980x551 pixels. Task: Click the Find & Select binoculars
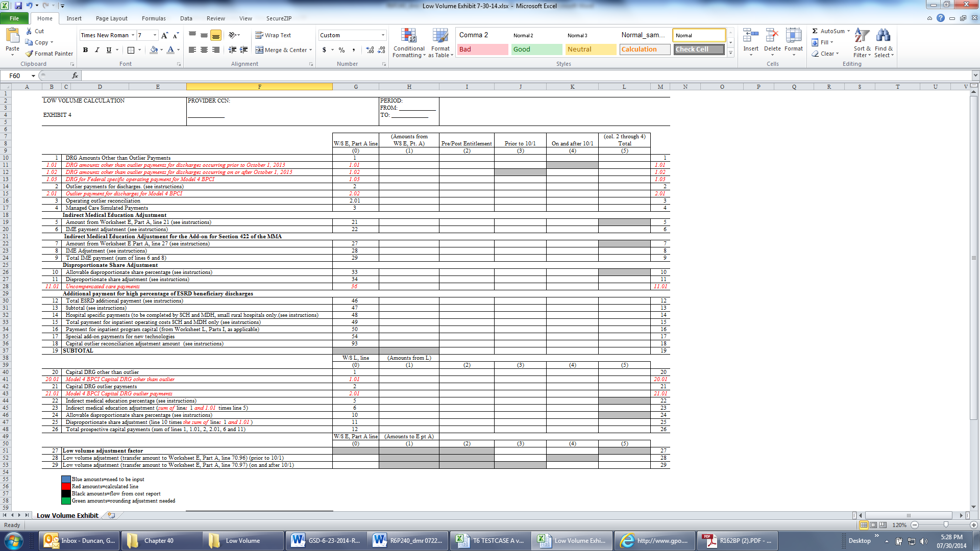[x=883, y=36]
